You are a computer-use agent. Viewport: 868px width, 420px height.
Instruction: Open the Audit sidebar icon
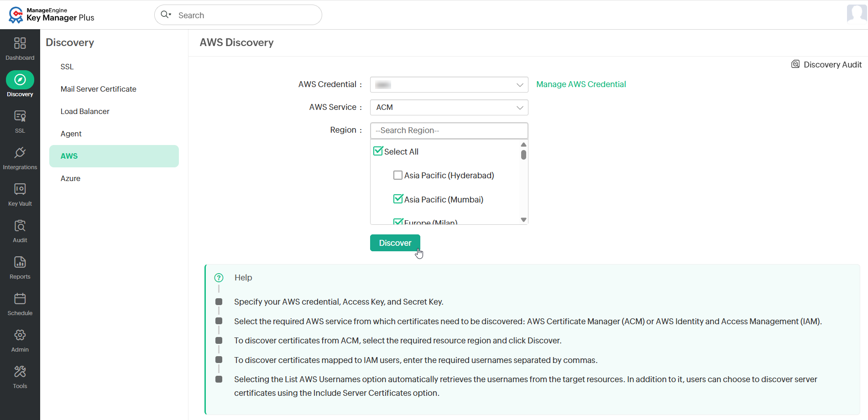tap(20, 225)
